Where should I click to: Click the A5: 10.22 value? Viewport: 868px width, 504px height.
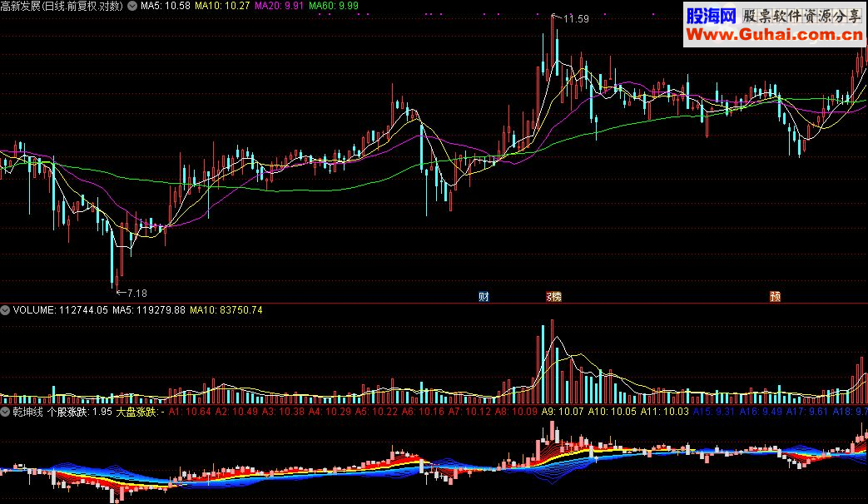tap(376, 413)
